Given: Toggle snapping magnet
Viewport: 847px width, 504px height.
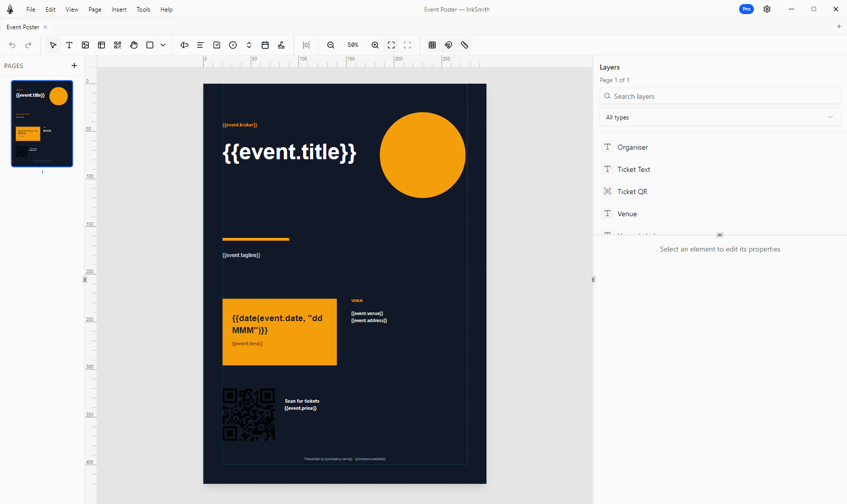Looking at the screenshot, I should [x=448, y=45].
